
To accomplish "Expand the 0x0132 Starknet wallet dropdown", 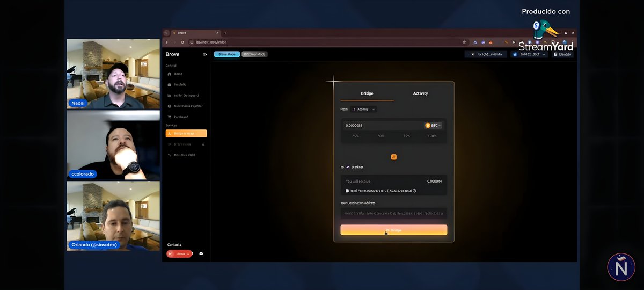I will pos(529,54).
